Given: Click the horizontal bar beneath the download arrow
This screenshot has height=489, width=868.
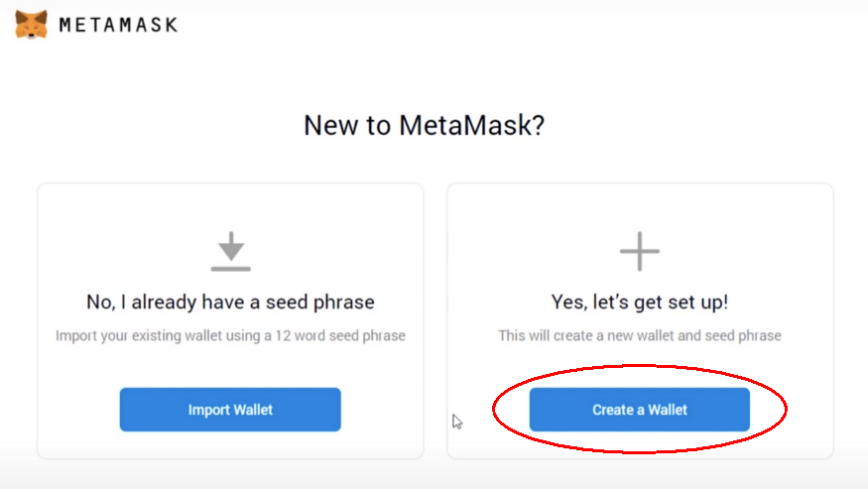Looking at the screenshot, I should [x=230, y=268].
